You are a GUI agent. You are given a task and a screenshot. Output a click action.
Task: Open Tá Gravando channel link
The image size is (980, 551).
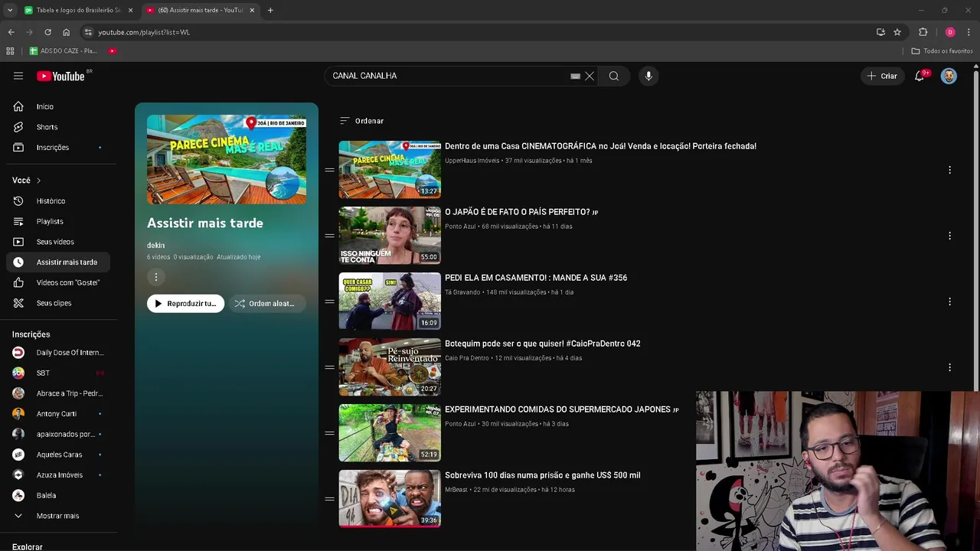462,292
